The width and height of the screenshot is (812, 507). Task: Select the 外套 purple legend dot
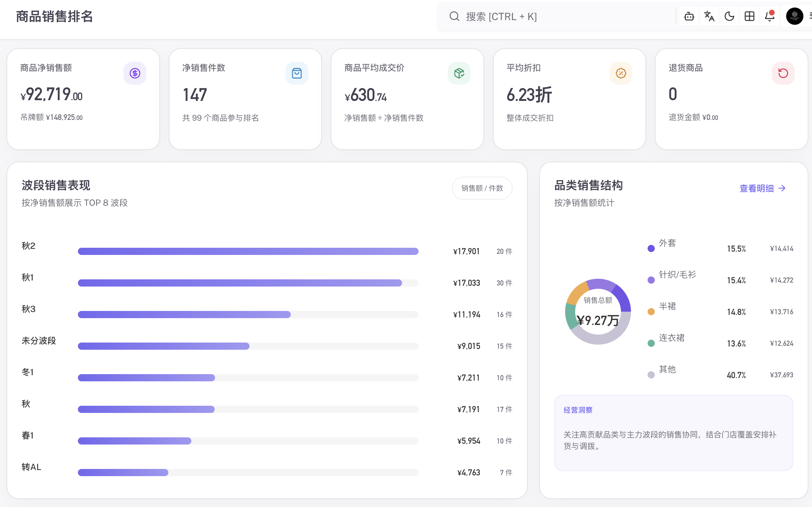click(x=651, y=248)
